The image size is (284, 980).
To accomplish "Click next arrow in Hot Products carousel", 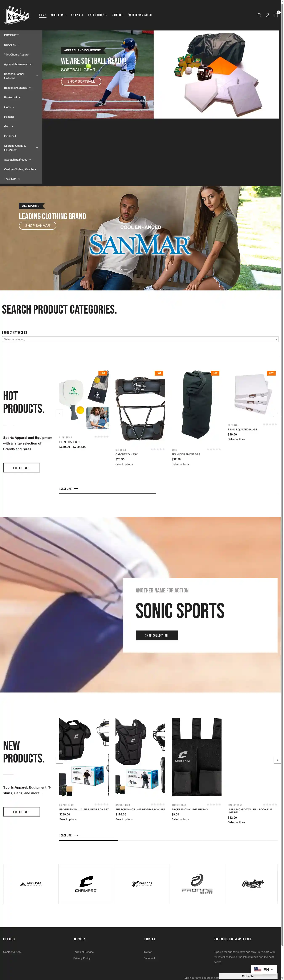I will [x=277, y=413].
